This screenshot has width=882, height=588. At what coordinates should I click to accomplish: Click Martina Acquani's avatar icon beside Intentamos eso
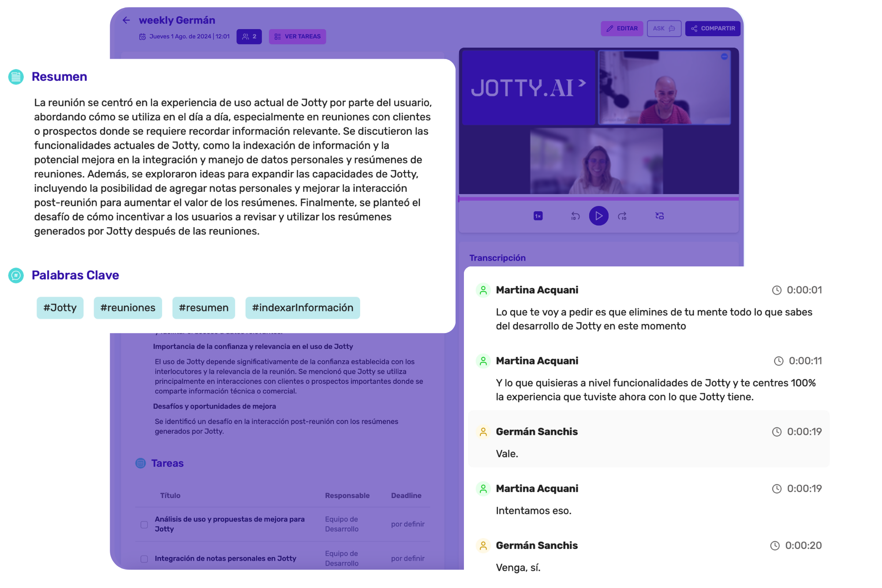[483, 489]
